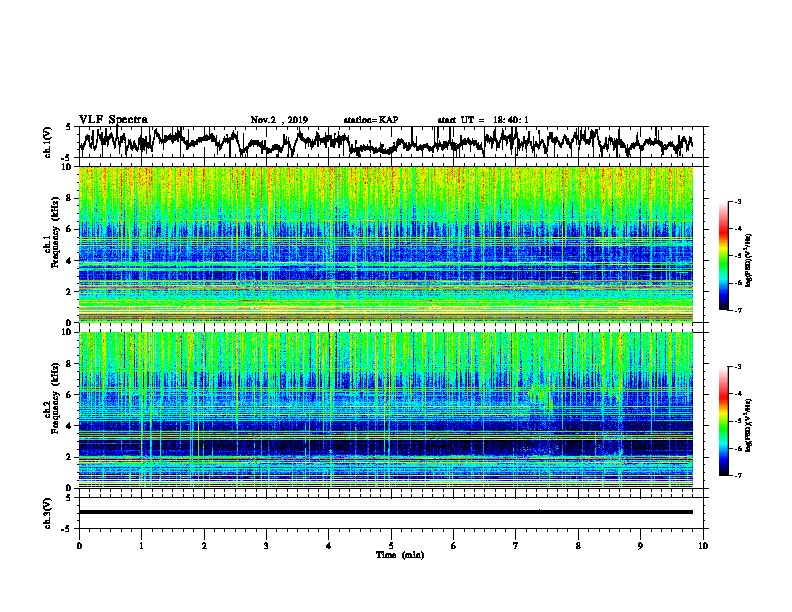Screen dimensions: 792x612
Task: Click inside the ch.1 spectrogram panel
Action: pyautogui.click(x=385, y=244)
